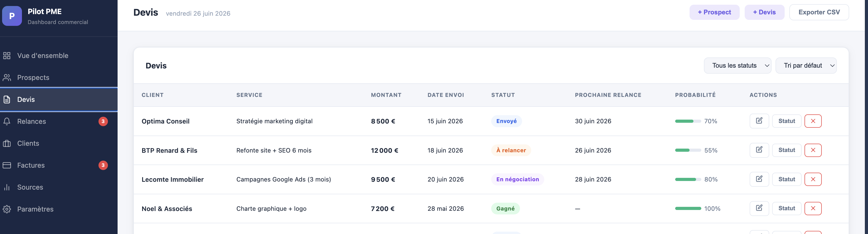Change status of Optima Conseil quote
This screenshot has height=234, width=868.
click(787, 121)
